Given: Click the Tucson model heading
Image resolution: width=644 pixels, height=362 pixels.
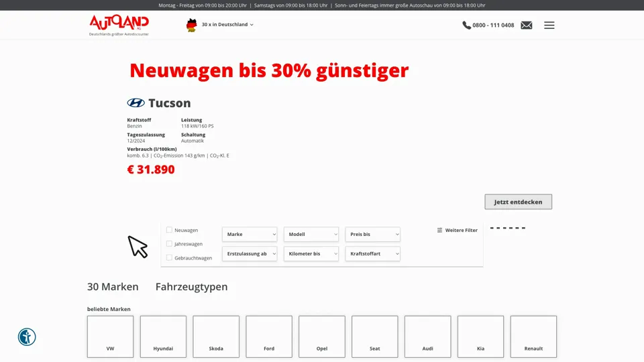Looking at the screenshot, I should click(x=170, y=103).
